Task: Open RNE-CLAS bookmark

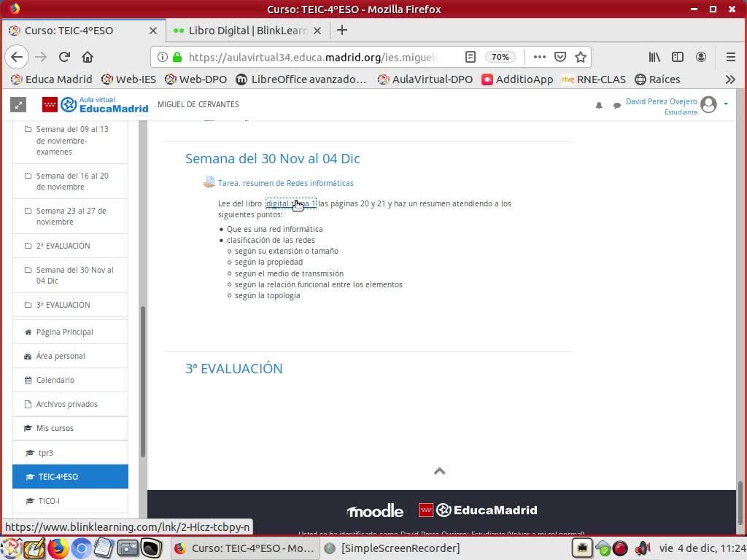Action: tap(594, 79)
